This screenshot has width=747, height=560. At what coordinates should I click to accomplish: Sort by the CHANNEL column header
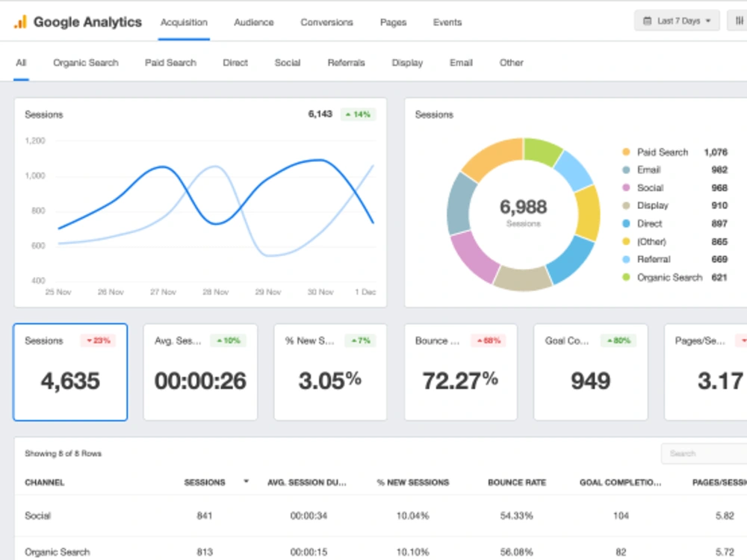click(x=44, y=482)
